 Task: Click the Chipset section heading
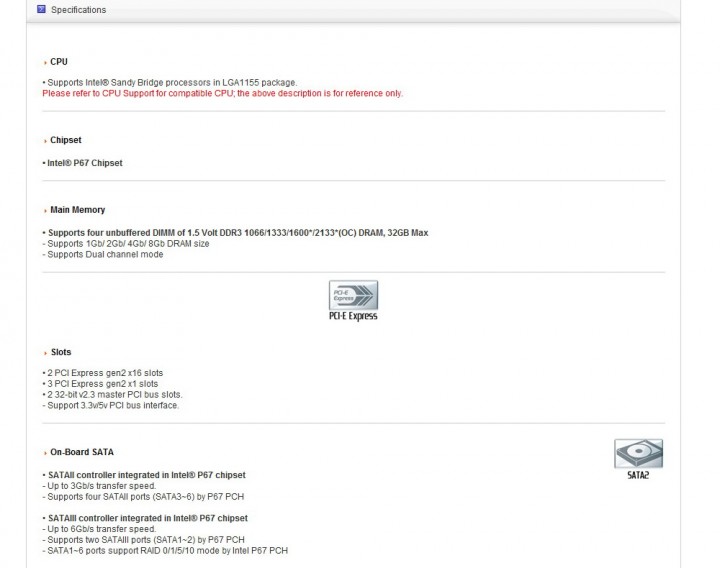[66, 140]
